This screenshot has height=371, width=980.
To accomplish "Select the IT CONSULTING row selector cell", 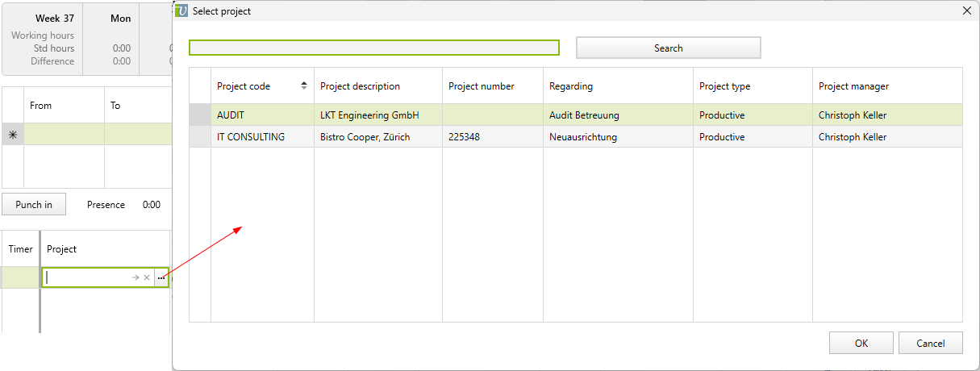I will tap(200, 137).
